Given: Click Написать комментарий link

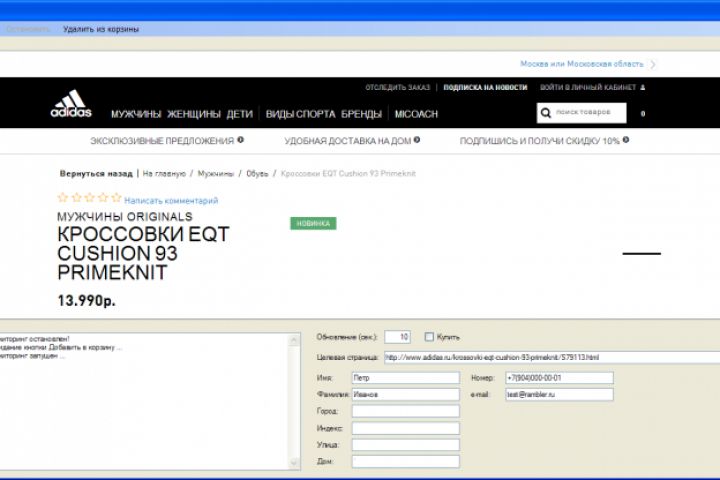Looking at the screenshot, I should [x=171, y=201].
